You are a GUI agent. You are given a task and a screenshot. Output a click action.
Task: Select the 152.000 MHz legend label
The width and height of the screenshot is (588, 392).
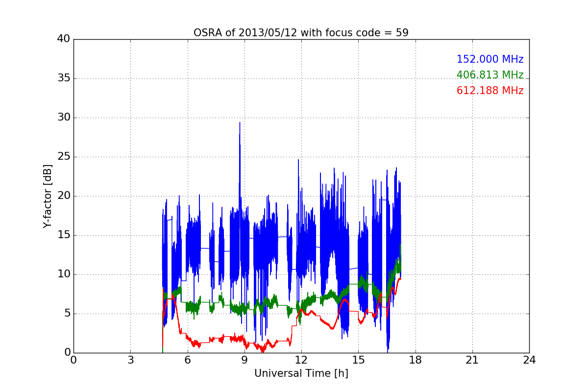coord(490,59)
